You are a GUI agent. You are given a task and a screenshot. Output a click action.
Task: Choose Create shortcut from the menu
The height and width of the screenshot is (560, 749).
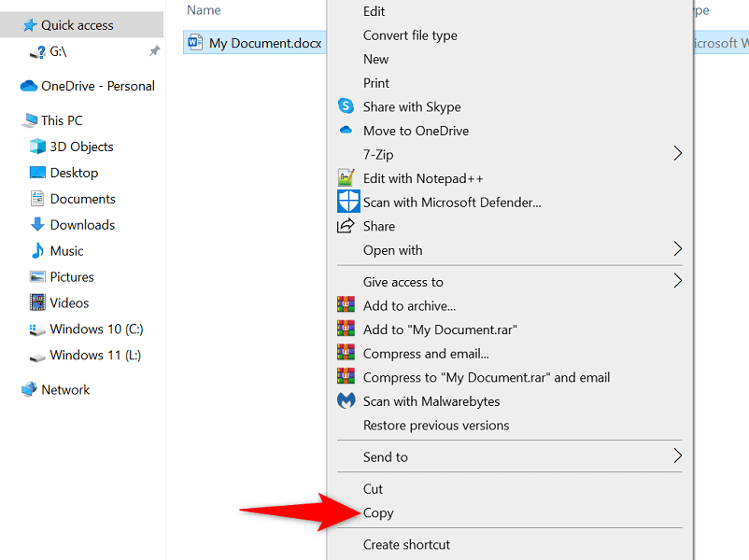point(406,544)
